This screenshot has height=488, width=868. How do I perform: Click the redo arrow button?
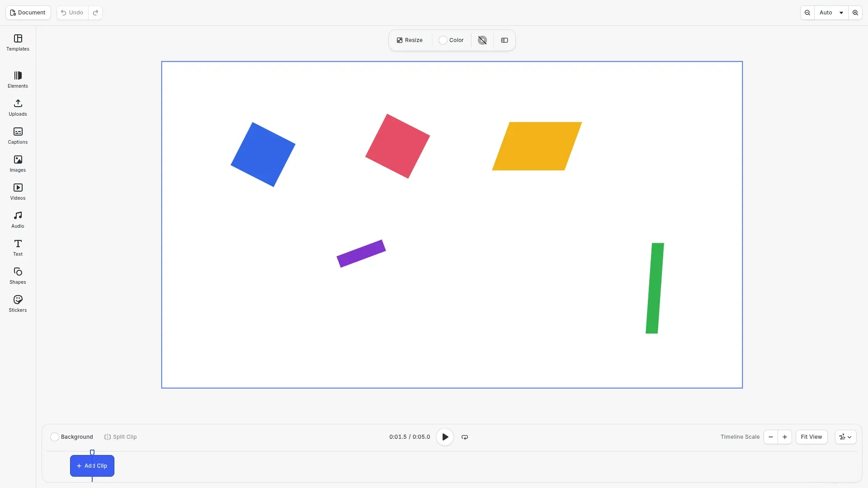tap(95, 13)
